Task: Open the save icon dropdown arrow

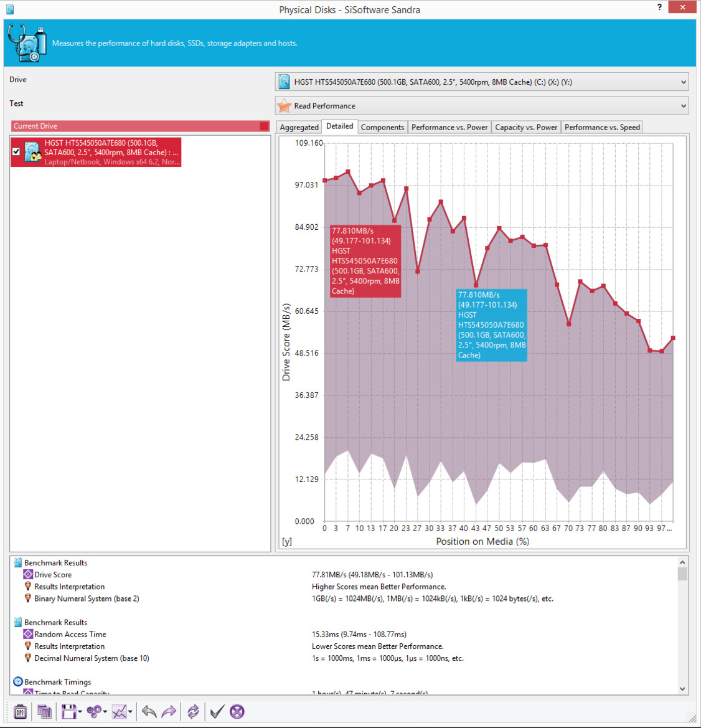Action: point(80,712)
